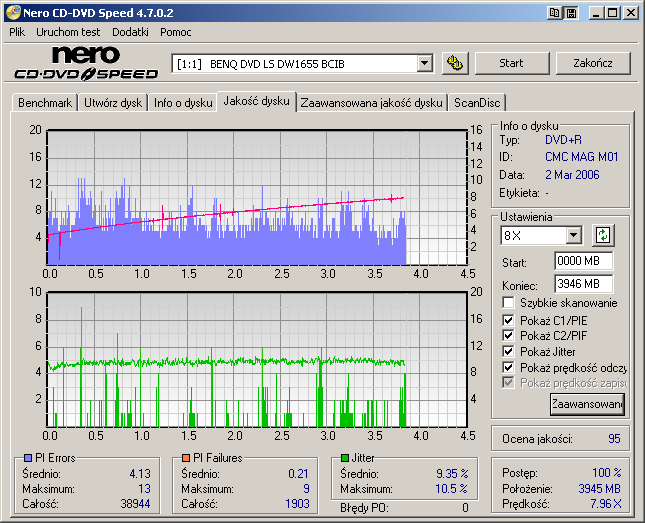Open the Plik menu
Screen dimensions: 645x523
coord(17,32)
